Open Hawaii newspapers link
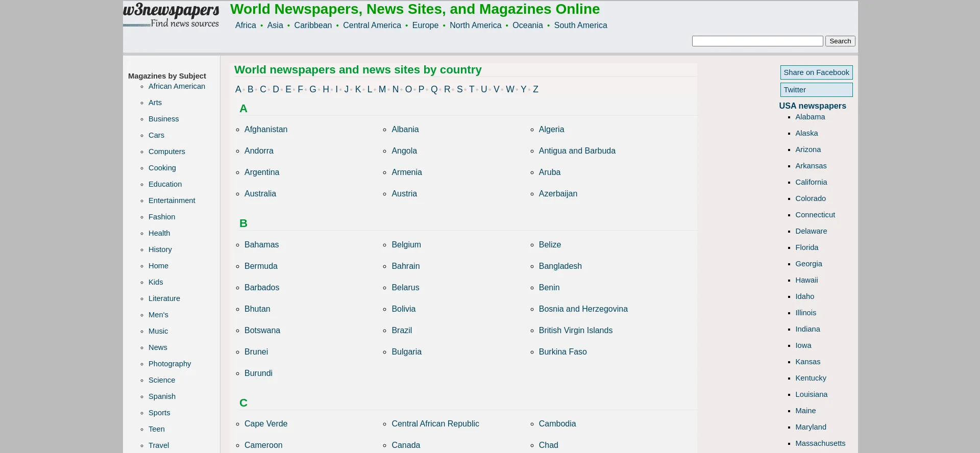The width and height of the screenshot is (980, 453). click(806, 280)
